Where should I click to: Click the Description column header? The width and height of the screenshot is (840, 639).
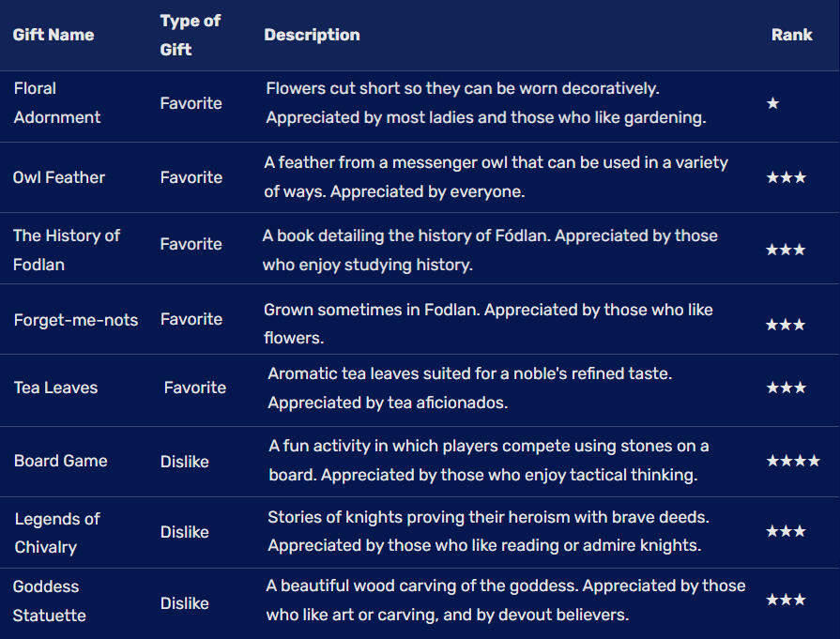(x=312, y=35)
